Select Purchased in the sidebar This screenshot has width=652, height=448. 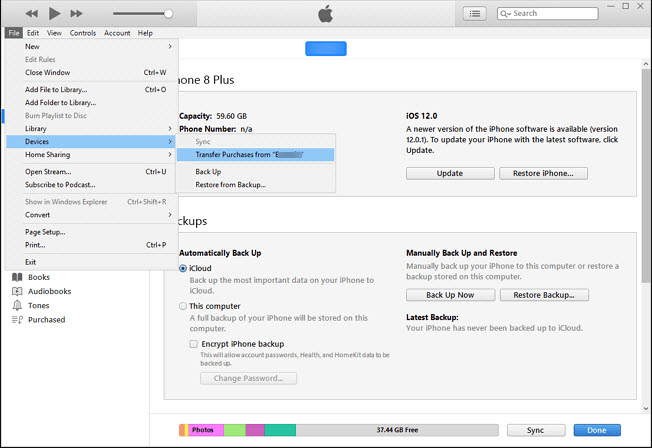[47, 319]
